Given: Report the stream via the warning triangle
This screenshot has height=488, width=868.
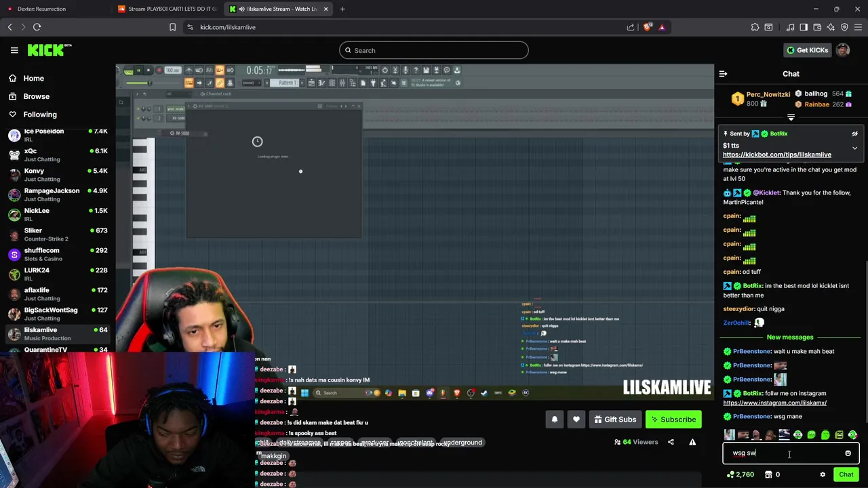Looking at the screenshot, I should (692, 442).
